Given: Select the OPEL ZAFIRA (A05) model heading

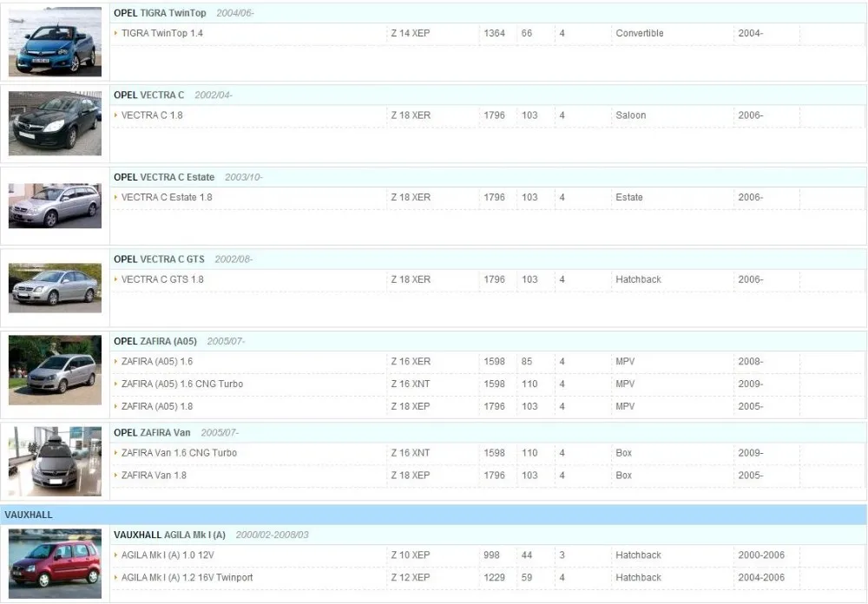Looking at the screenshot, I should (155, 341).
